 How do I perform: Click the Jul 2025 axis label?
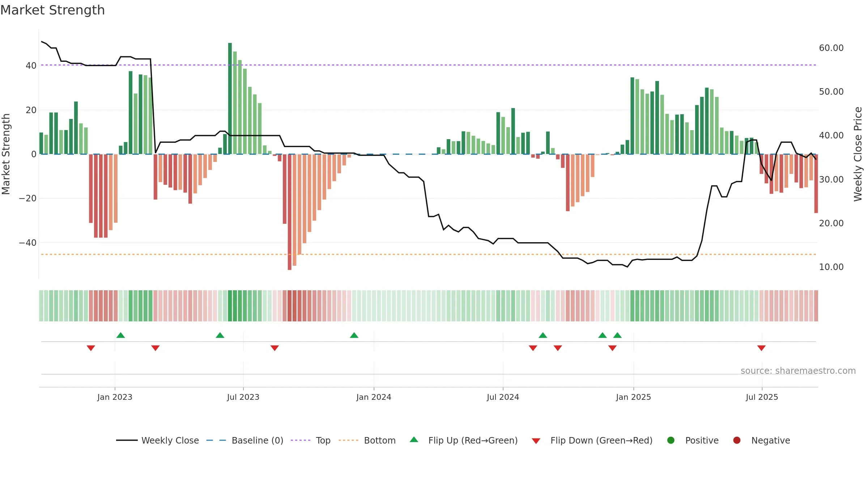pos(762,397)
